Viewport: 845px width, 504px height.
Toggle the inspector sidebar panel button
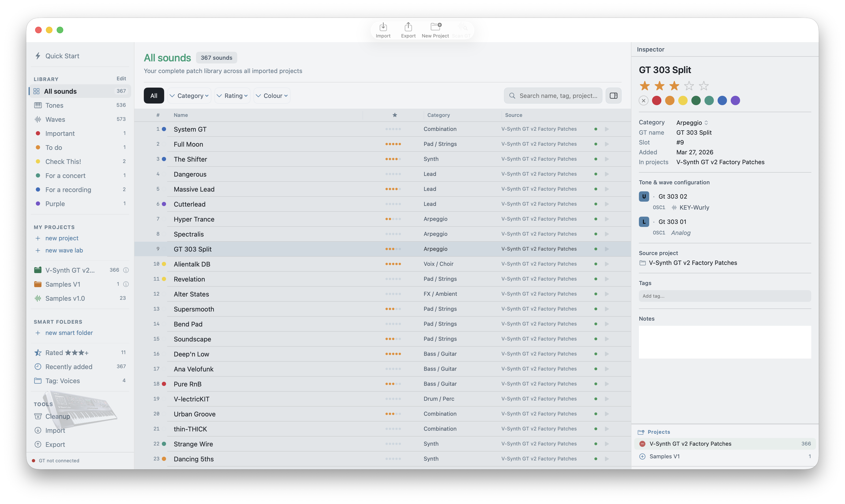613,96
